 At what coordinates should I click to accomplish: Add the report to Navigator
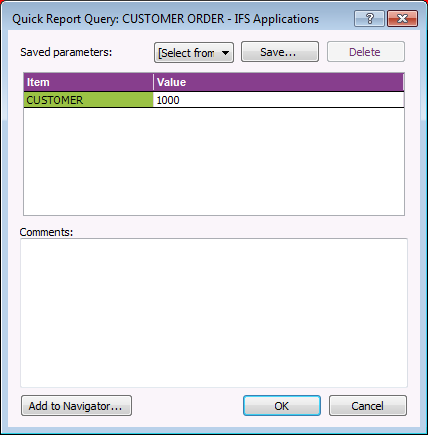[76, 406]
